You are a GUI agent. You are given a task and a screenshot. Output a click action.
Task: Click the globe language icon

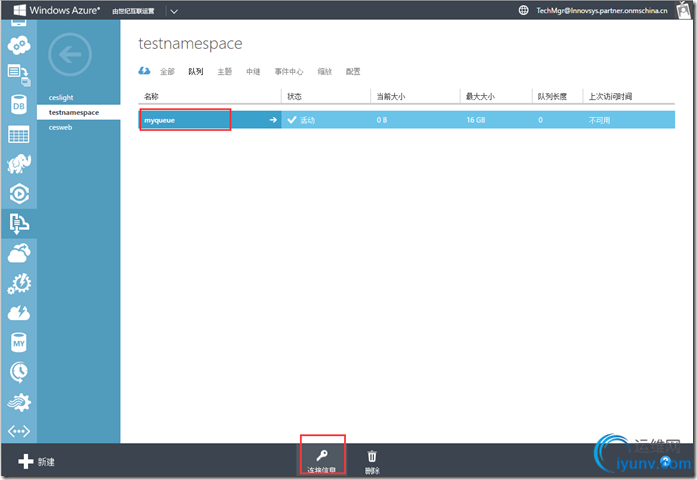(524, 10)
